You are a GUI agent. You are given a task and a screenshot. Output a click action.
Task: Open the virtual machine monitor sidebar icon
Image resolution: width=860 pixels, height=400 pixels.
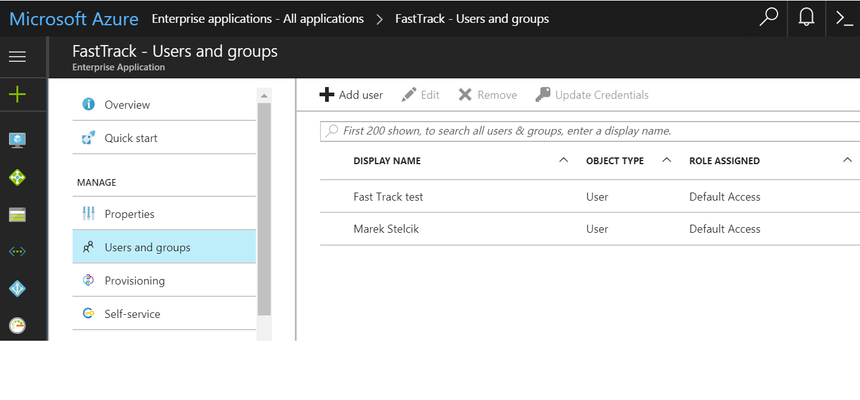(x=18, y=139)
